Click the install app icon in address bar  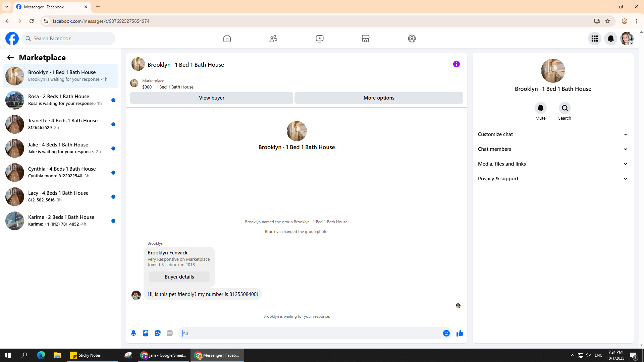[597, 21]
